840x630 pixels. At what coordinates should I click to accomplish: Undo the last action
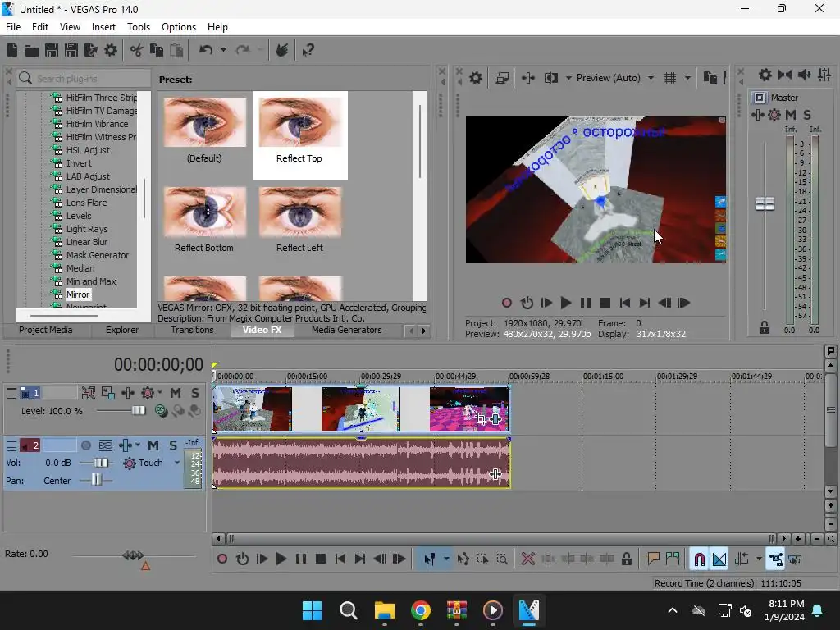pyautogui.click(x=206, y=50)
